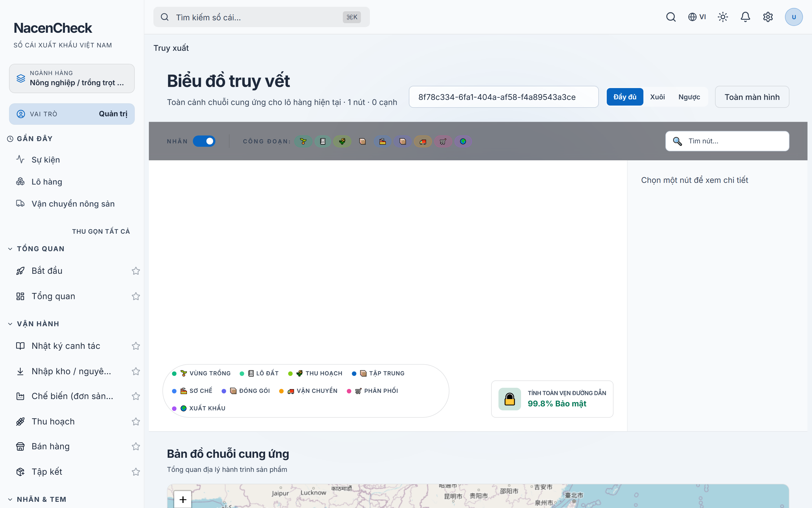Viewport: 812px width, 508px height.
Task: Toggle the Vận chuyển truck stage filter
Action: tap(423, 141)
